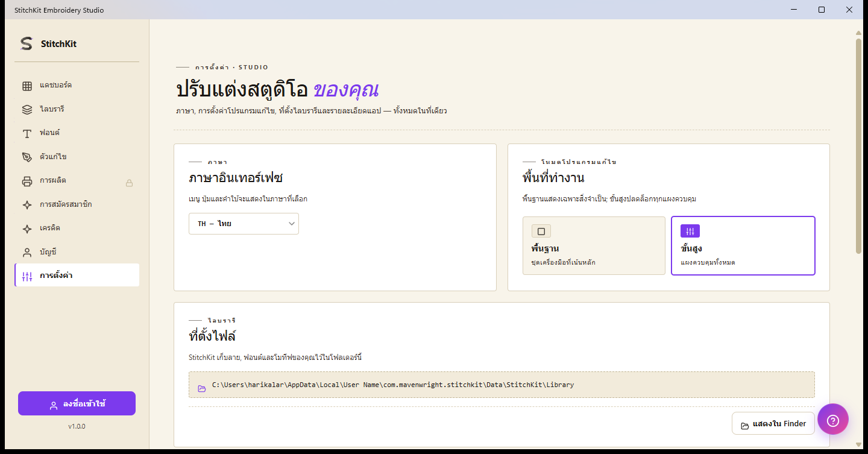This screenshot has height=454, width=868.
Task: Open บัญชี in the sidebar
Action: [77, 252]
